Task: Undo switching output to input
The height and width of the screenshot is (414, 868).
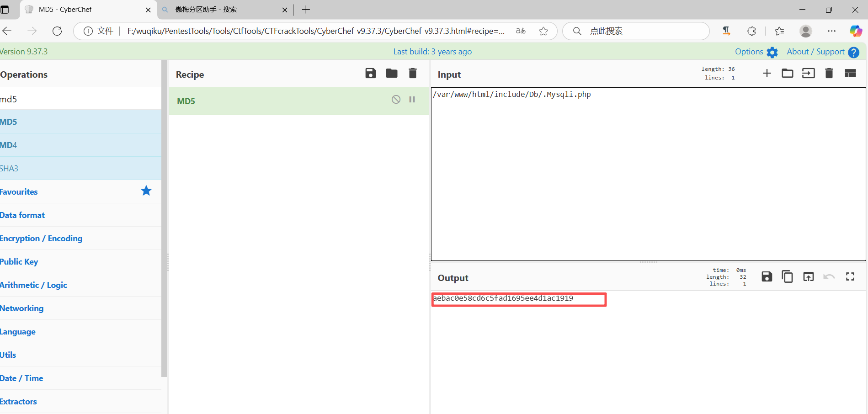Action: point(829,276)
